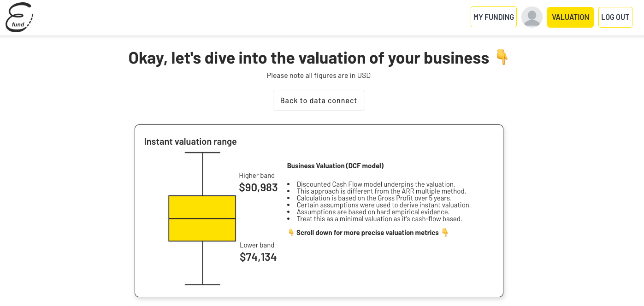
Task: Click the 'Instant valuation range' panel title
Action: click(x=190, y=141)
